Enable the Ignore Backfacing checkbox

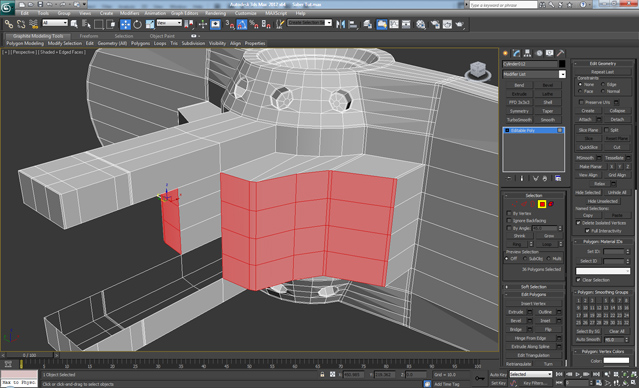tap(509, 220)
